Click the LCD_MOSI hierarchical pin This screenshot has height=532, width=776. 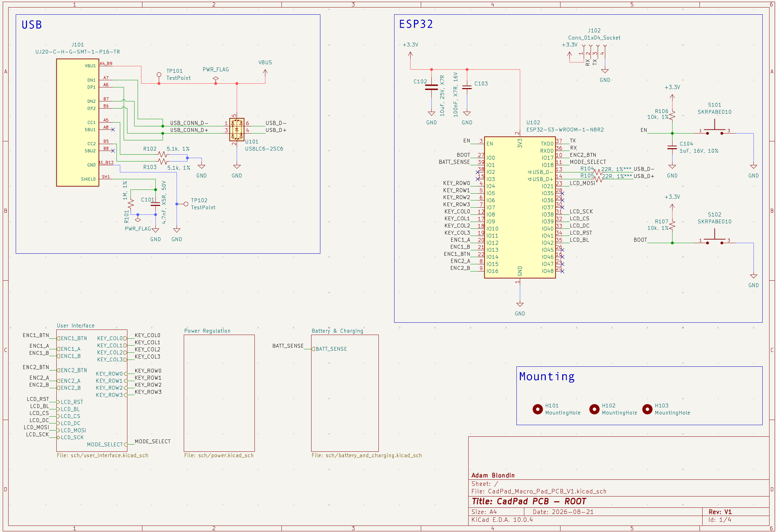click(71, 430)
